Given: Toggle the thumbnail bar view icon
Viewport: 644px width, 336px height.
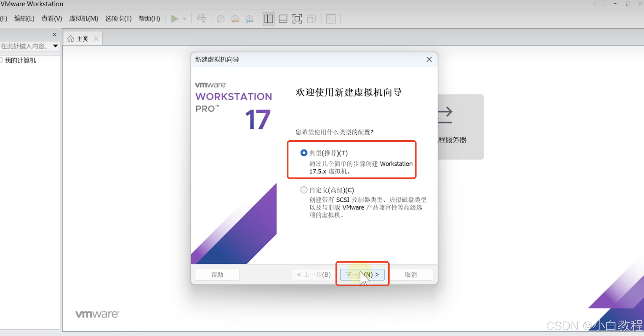Looking at the screenshot, I should (283, 19).
